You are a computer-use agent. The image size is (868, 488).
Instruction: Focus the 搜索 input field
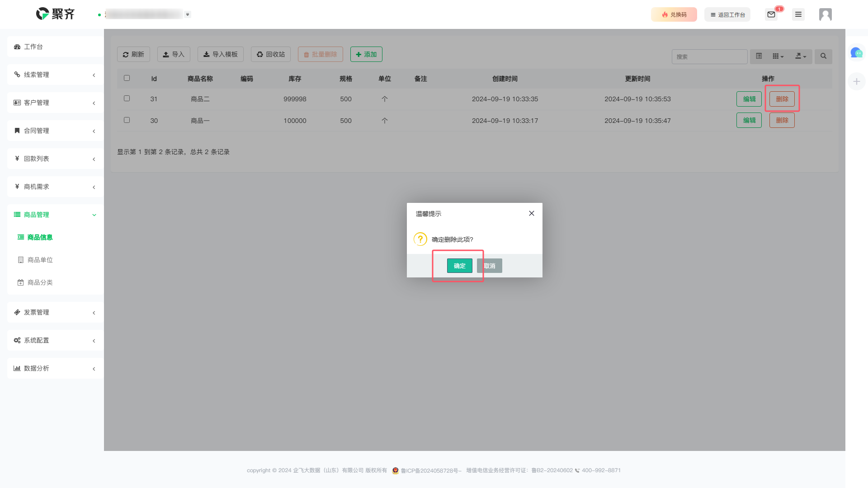pos(709,56)
